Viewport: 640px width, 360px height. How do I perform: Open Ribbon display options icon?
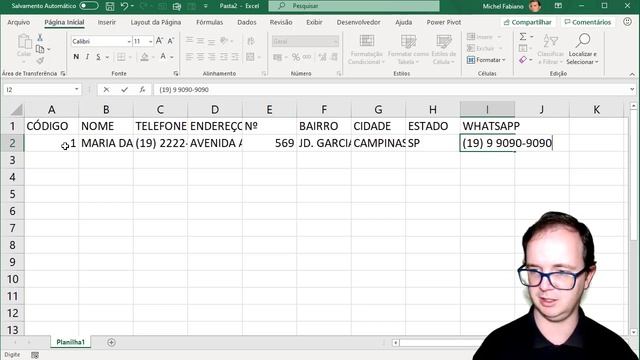click(x=558, y=6)
